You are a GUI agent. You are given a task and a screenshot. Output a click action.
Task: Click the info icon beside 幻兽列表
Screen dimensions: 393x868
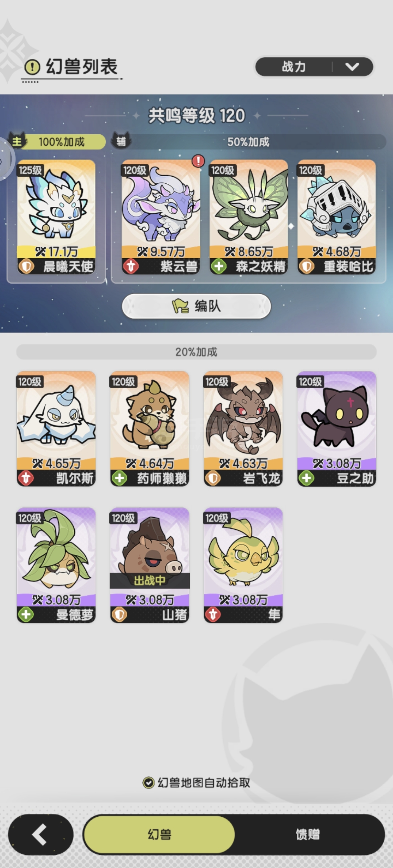tap(33, 67)
